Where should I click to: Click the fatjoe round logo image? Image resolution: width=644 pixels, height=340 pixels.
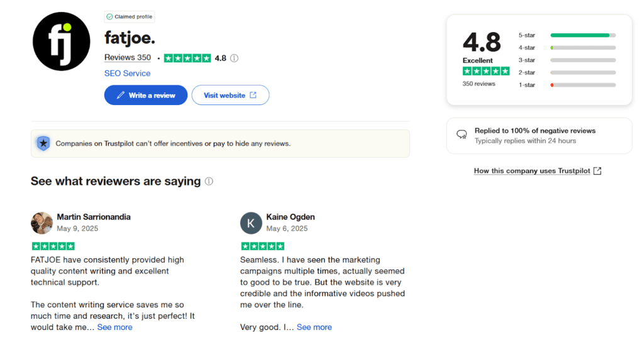61,41
